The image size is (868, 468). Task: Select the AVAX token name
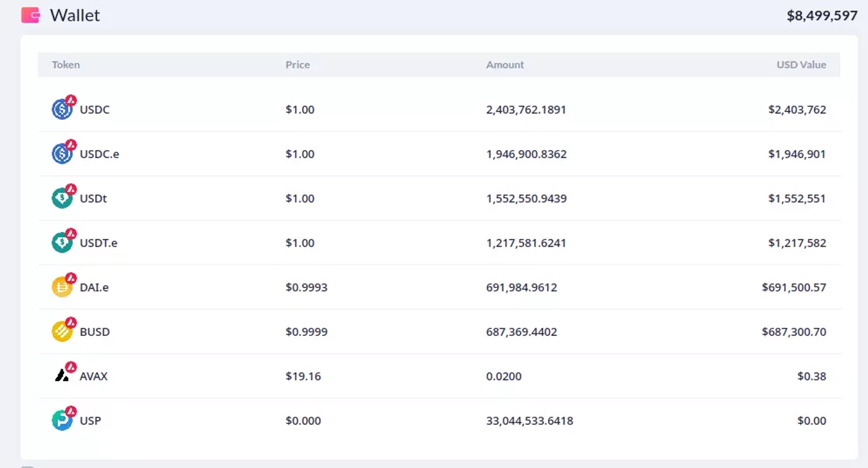coord(93,377)
